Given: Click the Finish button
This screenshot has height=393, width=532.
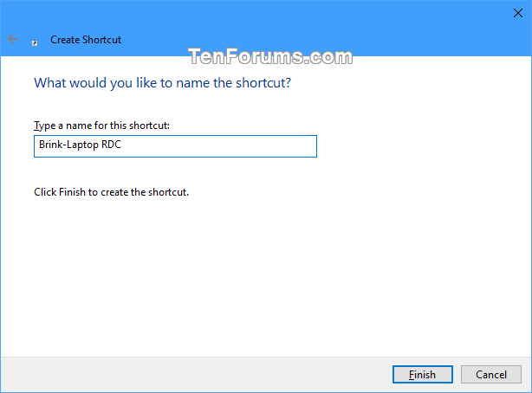Looking at the screenshot, I should click(x=423, y=374).
